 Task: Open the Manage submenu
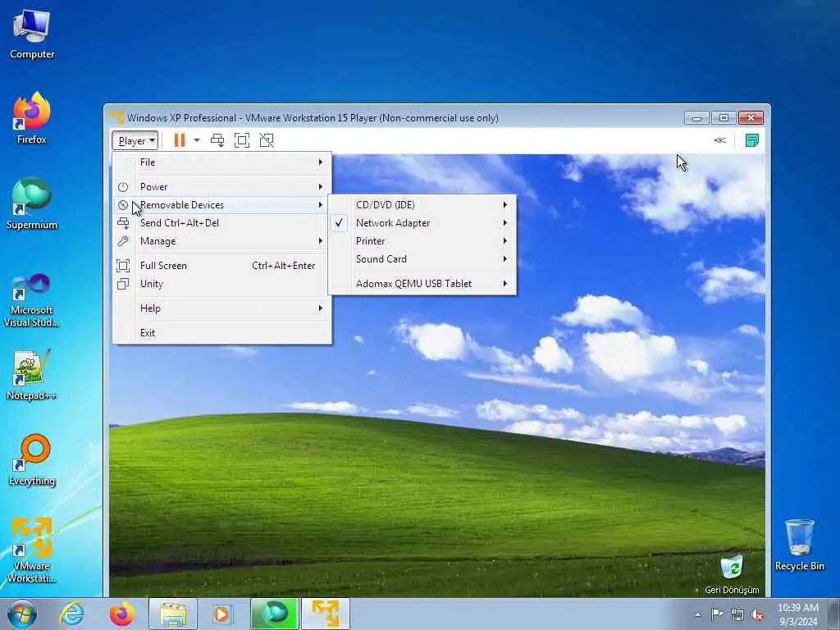tap(222, 242)
